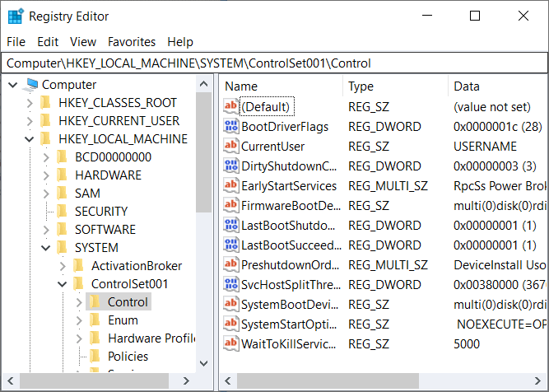Click the Registry Editor app icon in title bar
The image size is (549, 392).
(16, 16)
